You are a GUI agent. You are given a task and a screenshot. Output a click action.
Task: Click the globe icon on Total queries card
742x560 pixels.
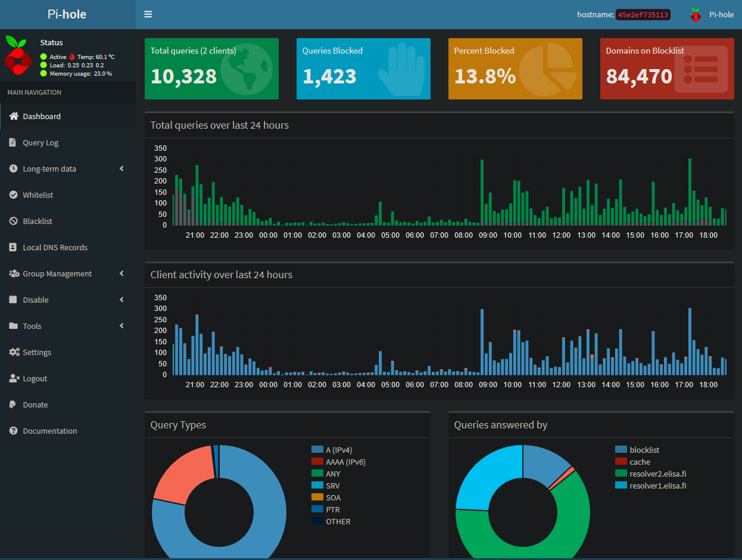246,69
